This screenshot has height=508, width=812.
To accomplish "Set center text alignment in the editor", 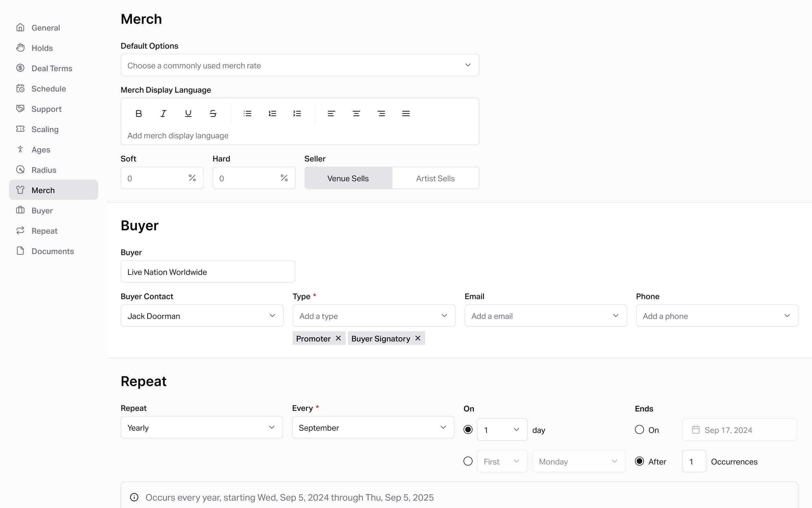I will (x=356, y=113).
